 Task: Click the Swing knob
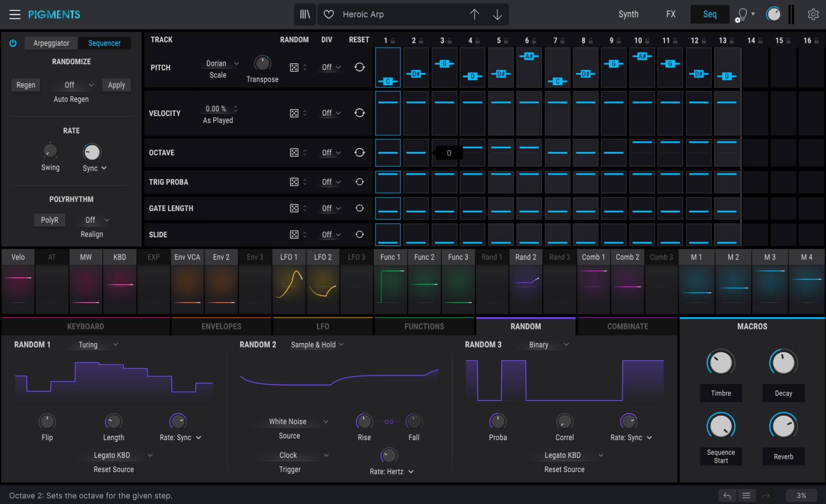(x=50, y=151)
